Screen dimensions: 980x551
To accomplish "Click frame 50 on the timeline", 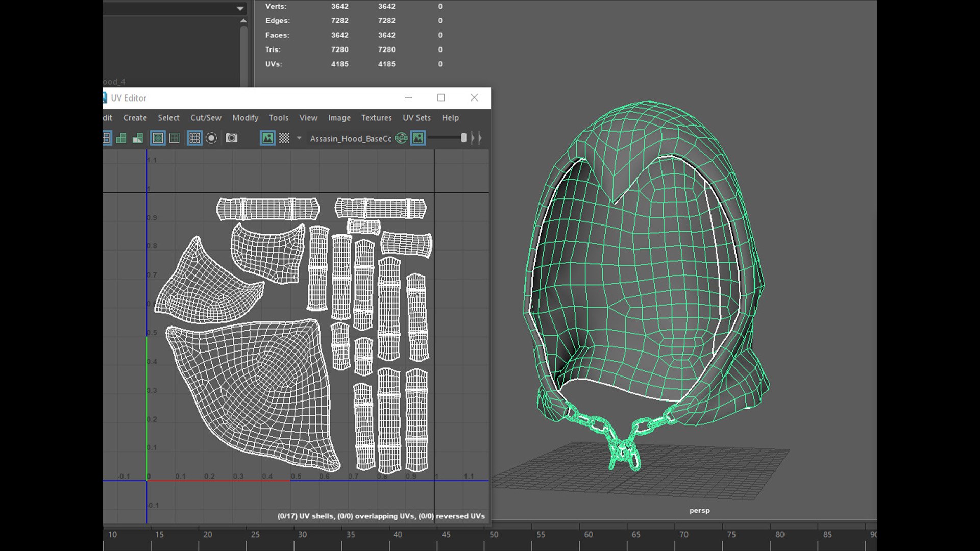I will 494,535.
